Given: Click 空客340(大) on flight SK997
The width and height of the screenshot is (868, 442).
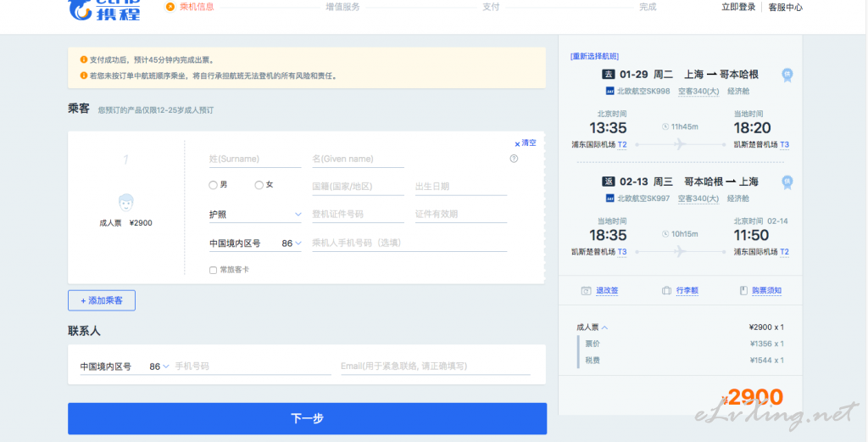Looking at the screenshot, I should [x=698, y=199].
